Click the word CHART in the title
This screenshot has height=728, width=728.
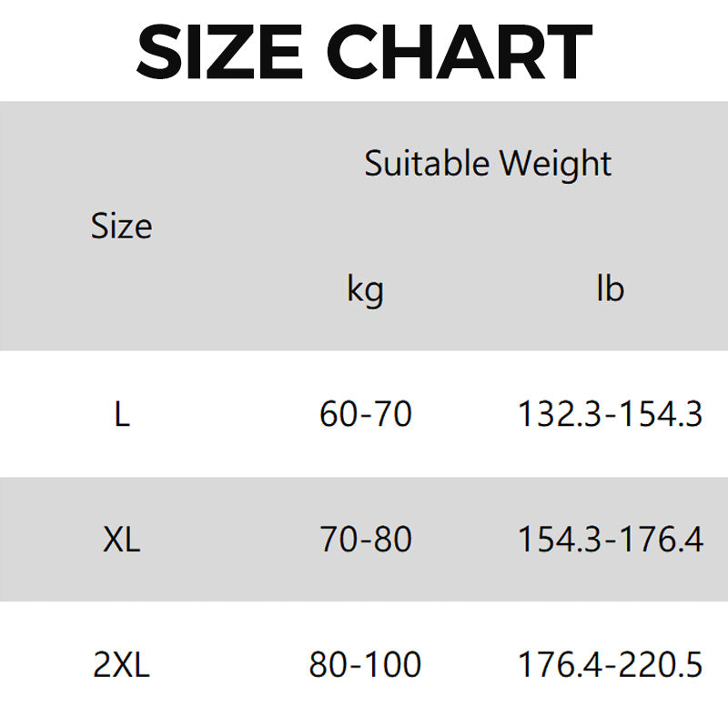point(460,51)
